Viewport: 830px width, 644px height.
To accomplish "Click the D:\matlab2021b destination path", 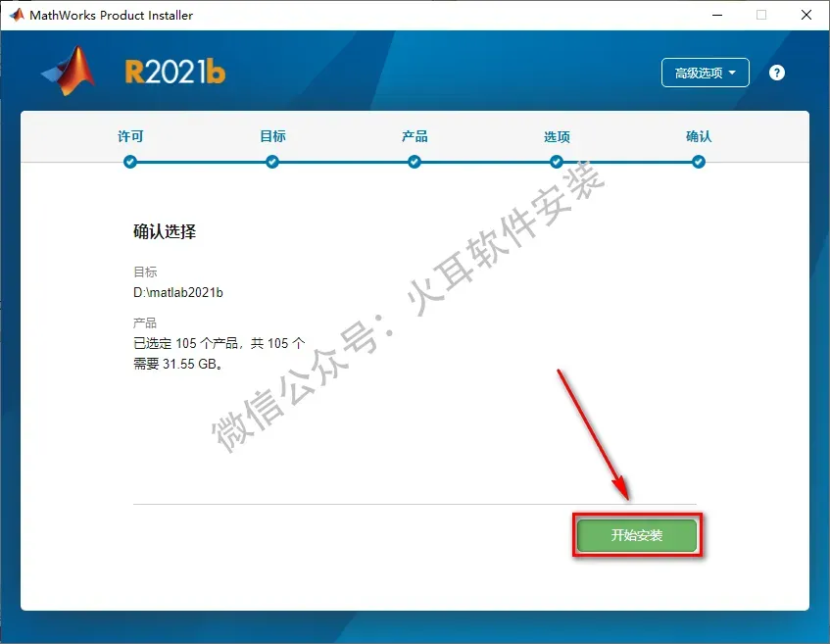I will click(178, 292).
